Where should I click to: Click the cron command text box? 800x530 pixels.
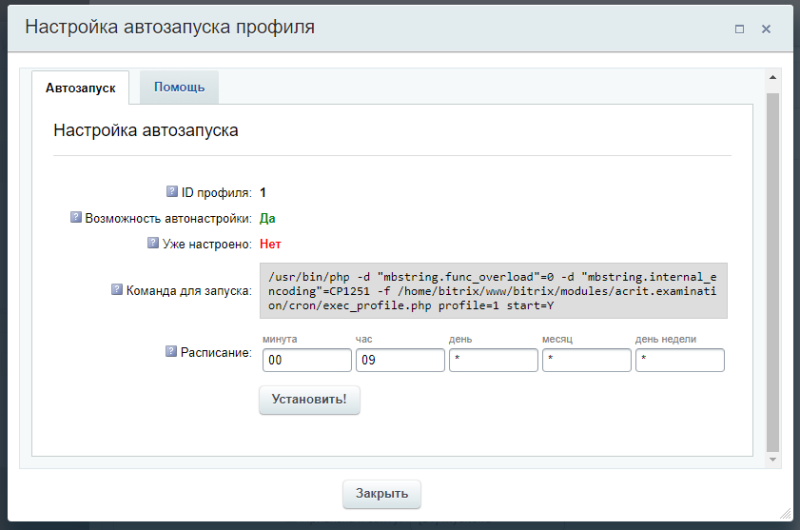pos(494,290)
